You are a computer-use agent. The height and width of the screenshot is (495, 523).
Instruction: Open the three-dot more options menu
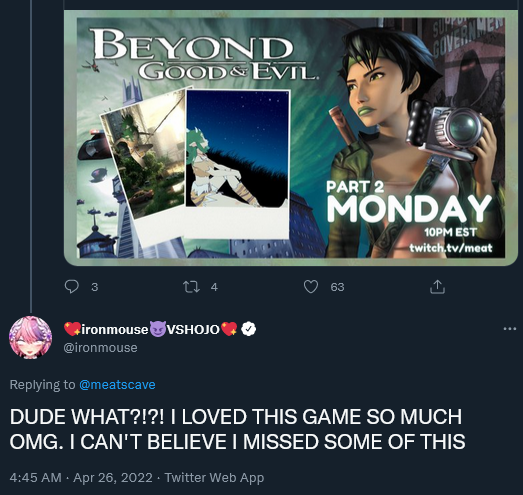510,329
